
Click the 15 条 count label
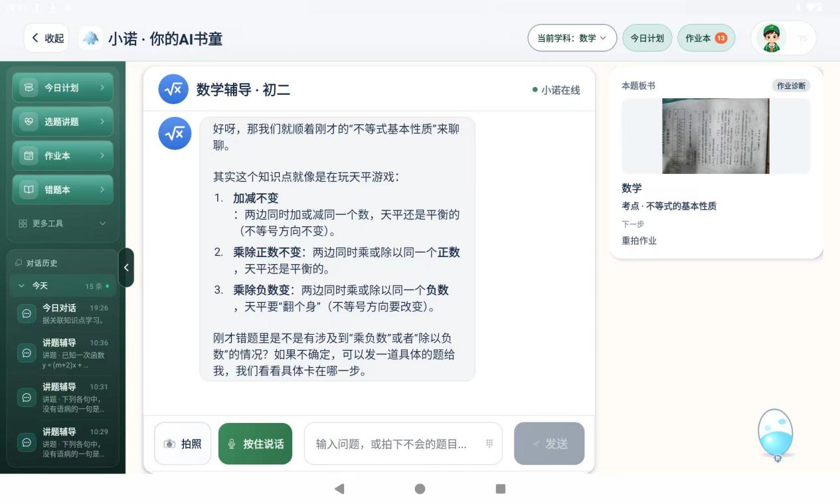point(94,286)
